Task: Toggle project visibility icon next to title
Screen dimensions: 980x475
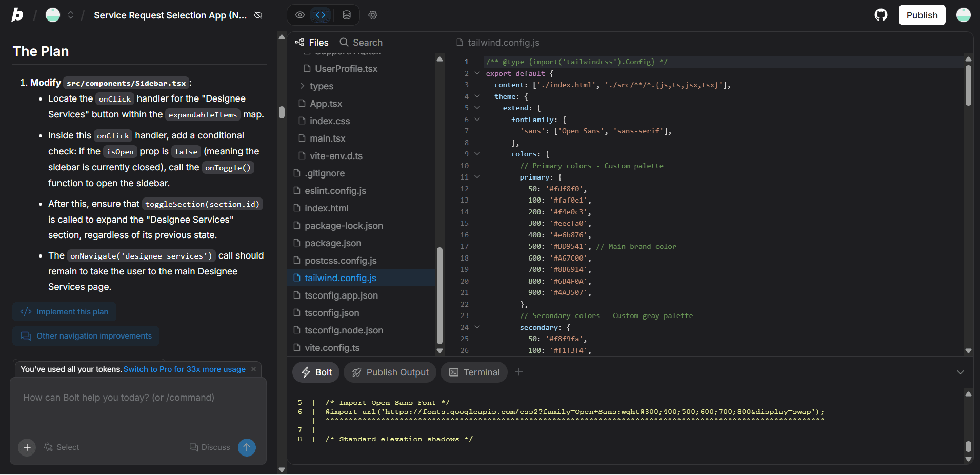Action: [258, 15]
